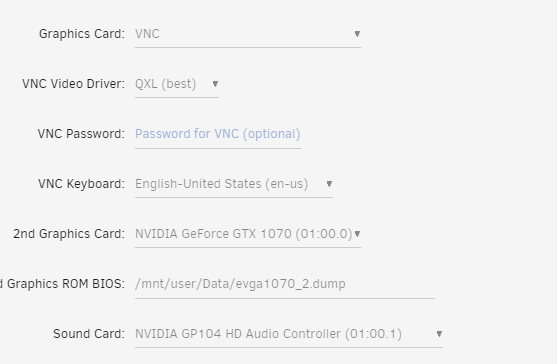557x364 pixels.
Task: Open NVIDIA GP104 HD Audio Controller selector
Action: pyautogui.click(x=289, y=335)
